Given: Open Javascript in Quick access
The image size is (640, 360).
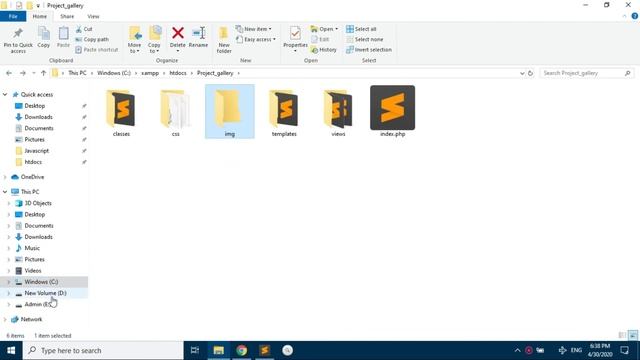Looking at the screenshot, I should click(x=36, y=151).
